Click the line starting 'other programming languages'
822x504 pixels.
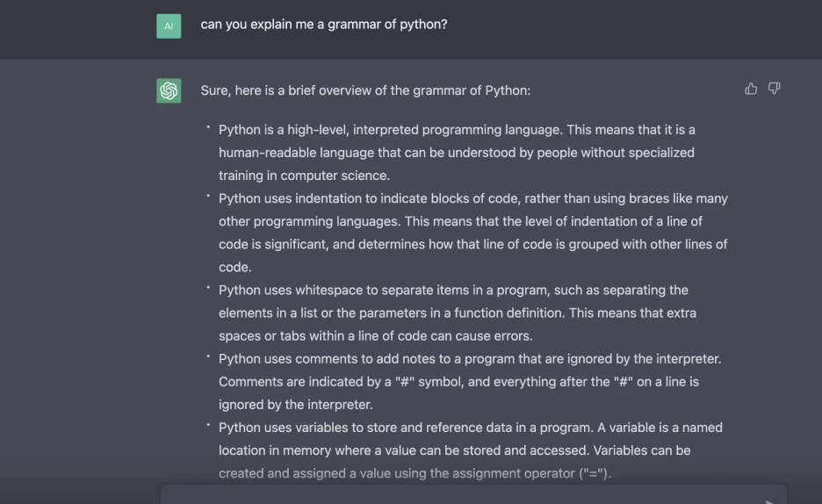coord(460,221)
